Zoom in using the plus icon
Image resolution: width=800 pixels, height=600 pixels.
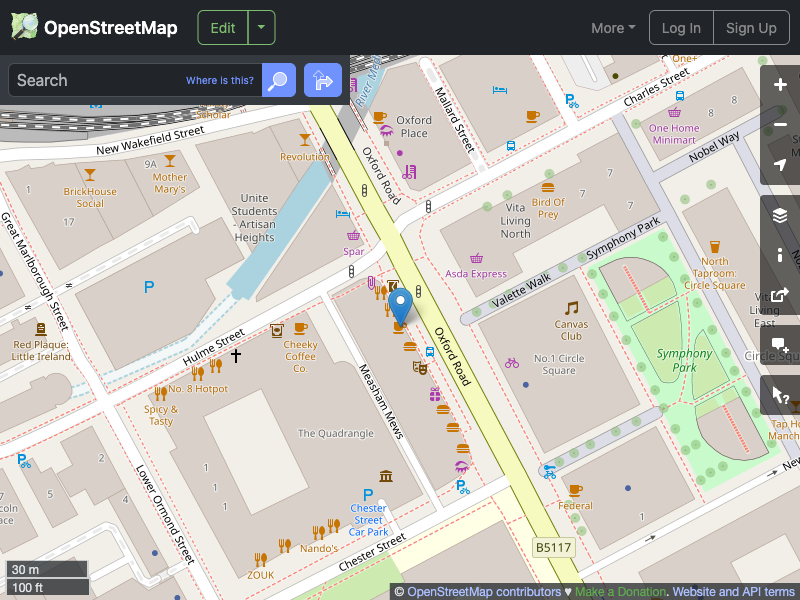tap(780, 85)
